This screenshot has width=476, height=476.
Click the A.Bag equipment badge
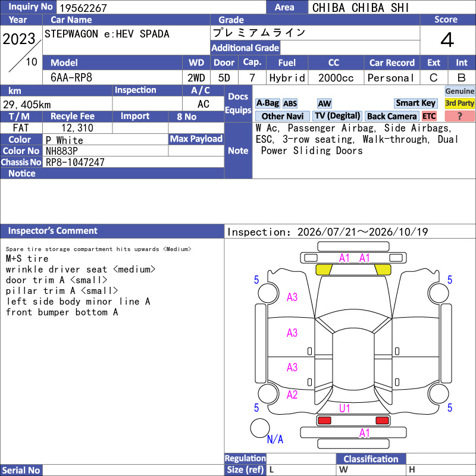click(x=267, y=104)
